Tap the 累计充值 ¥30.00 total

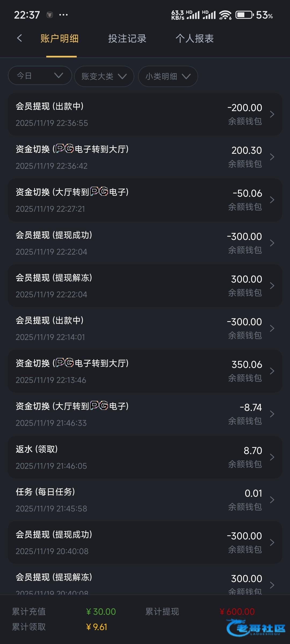click(101, 612)
